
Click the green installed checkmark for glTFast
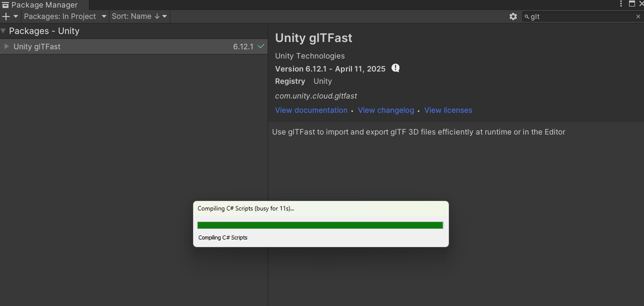coord(261,46)
